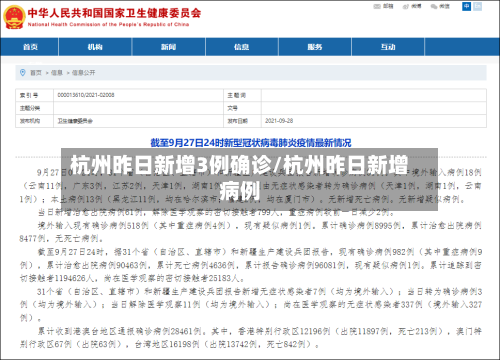Open the 微信 WeChat icon
The image size is (500, 360).
point(434,6)
